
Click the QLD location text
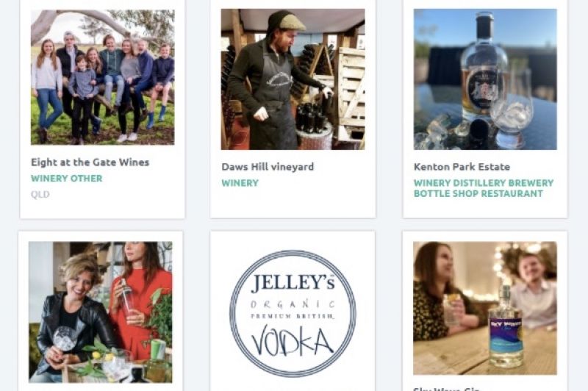click(40, 194)
